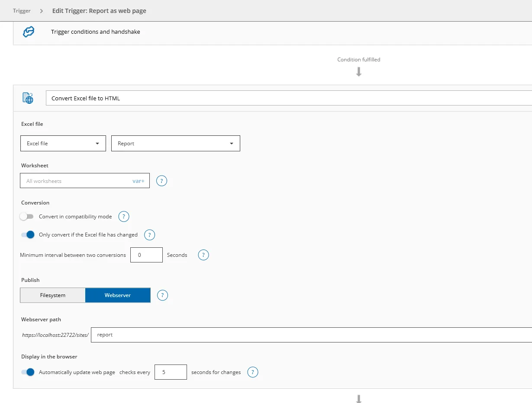The height and width of the screenshot is (403, 532).
Task: Insert a variable with var+ button
Action: 139,181
